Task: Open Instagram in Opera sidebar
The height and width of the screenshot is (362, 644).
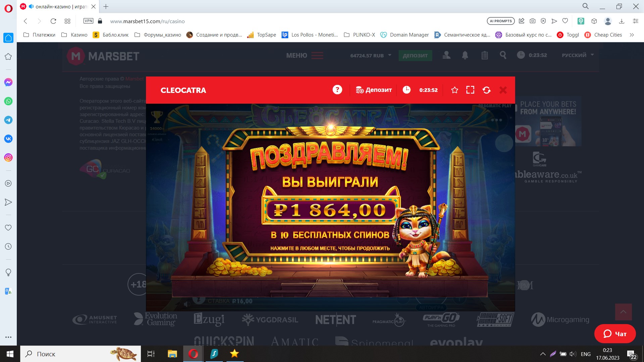Action: (x=8, y=157)
